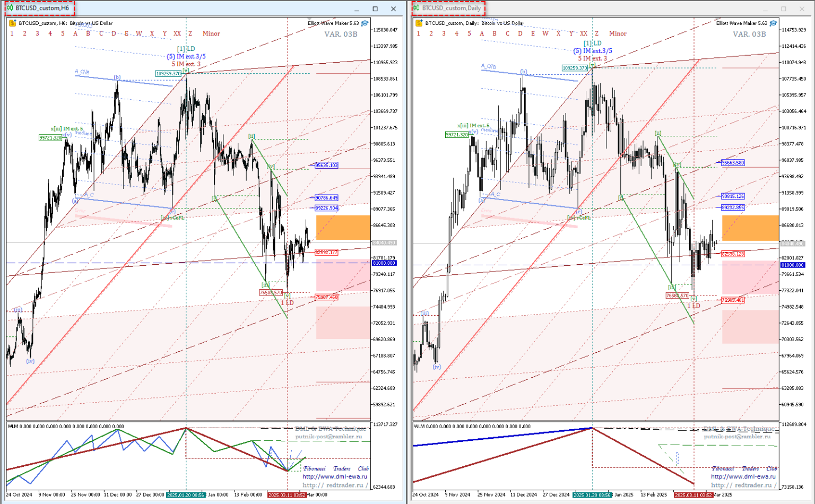Click Elliott Wave Maker graduation cap icon on H6 chart
The width and height of the screenshot is (815, 504).
point(365,23)
